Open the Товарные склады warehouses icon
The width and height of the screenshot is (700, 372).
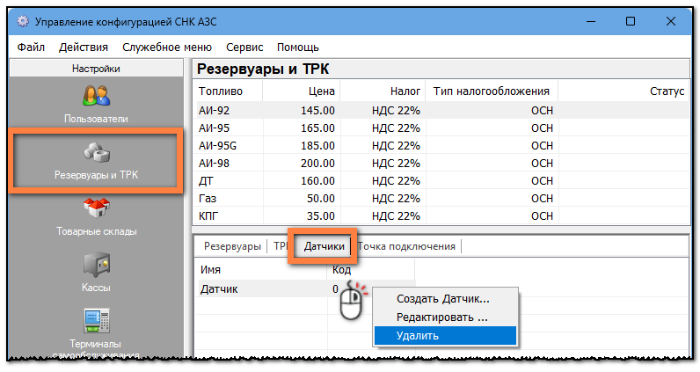coord(96,208)
